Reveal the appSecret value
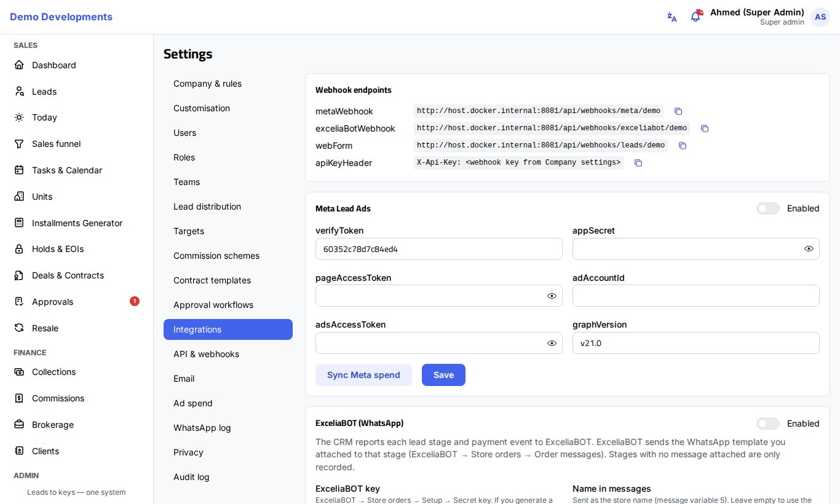Screen dimensions: 840x504 809,249
